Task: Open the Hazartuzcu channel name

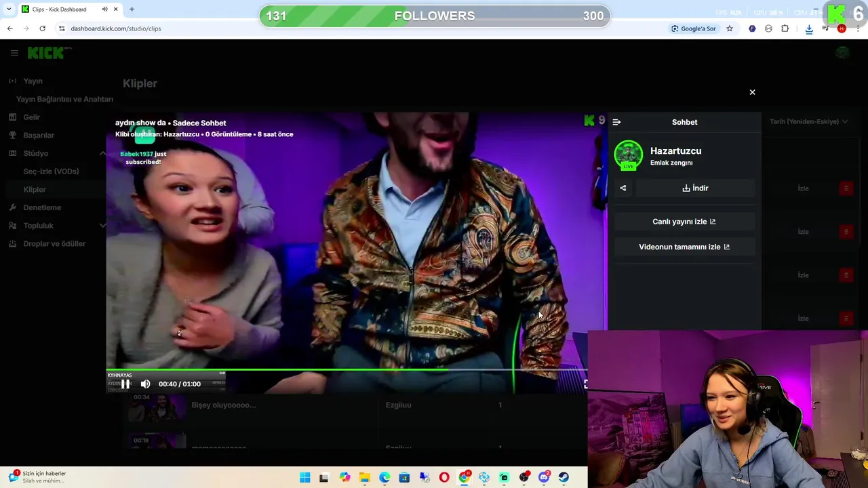Action: 675,150
